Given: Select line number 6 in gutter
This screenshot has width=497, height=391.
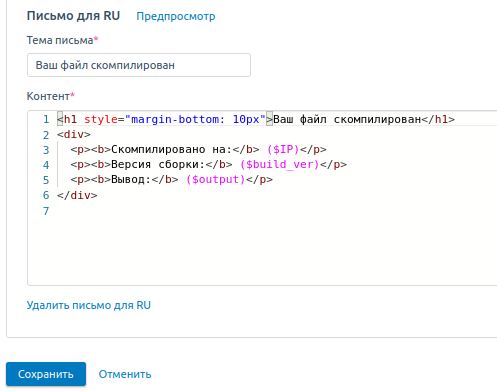Looking at the screenshot, I should 46,195.
